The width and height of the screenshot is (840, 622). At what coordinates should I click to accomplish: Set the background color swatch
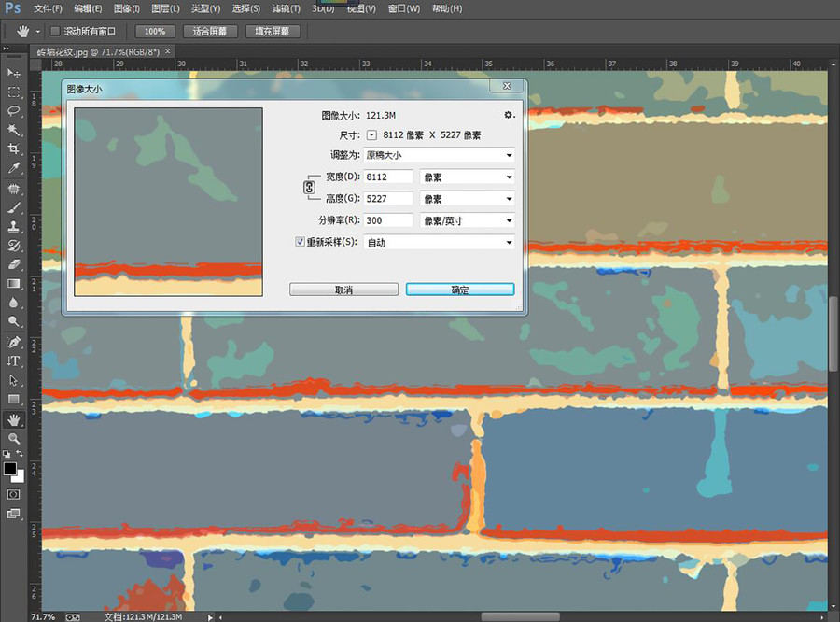[x=19, y=476]
